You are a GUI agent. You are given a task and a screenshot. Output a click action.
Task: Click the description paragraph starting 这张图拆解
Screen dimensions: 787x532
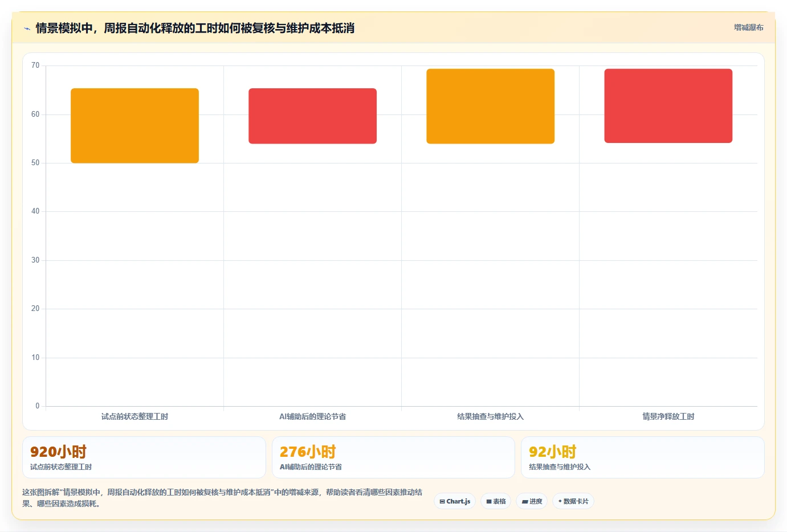point(222,498)
